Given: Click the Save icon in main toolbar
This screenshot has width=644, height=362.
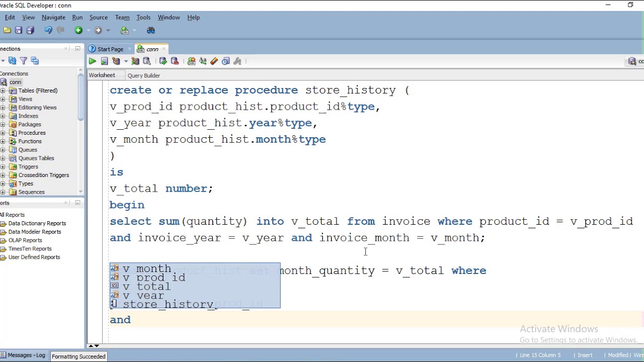Looking at the screenshot, I should (x=19, y=31).
